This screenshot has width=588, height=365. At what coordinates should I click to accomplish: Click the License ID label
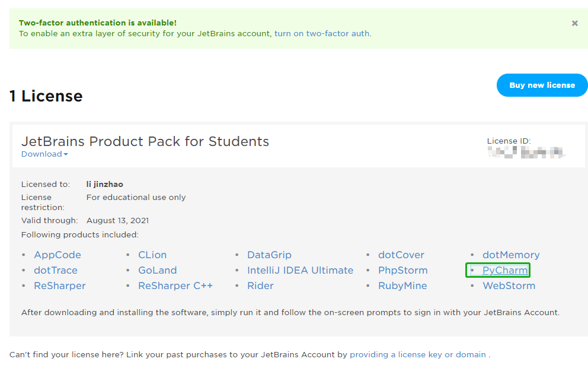tap(509, 141)
